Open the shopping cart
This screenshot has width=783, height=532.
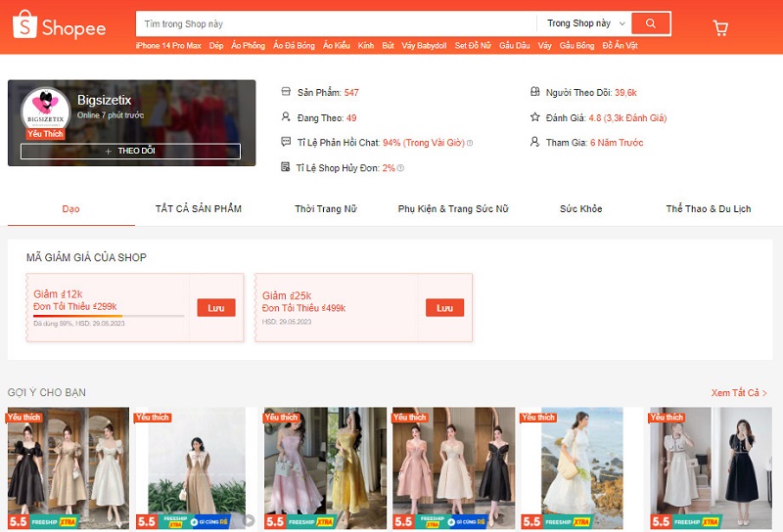tap(720, 27)
